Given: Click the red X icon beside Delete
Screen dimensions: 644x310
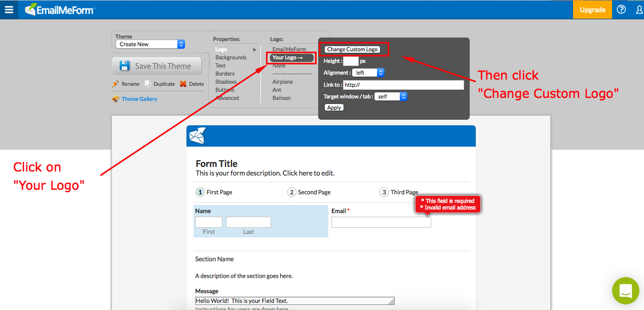Looking at the screenshot, I should [x=183, y=84].
